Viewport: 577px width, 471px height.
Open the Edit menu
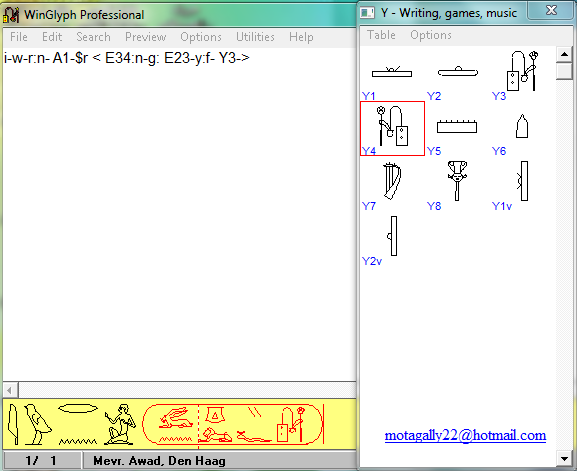pyautogui.click(x=52, y=37)
